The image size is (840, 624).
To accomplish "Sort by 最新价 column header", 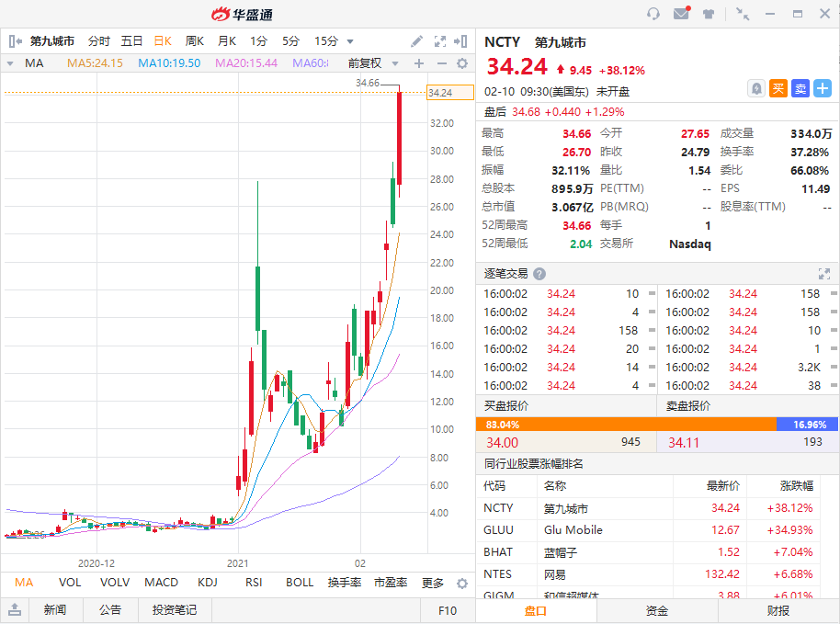I will (x=722, y=486).
